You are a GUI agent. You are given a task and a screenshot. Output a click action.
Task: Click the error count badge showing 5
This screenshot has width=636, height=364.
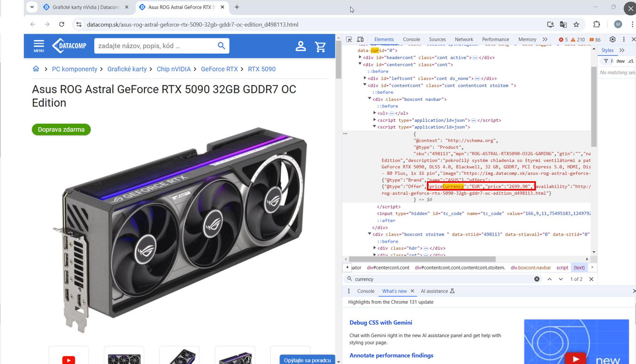click(x=563, y=40)
